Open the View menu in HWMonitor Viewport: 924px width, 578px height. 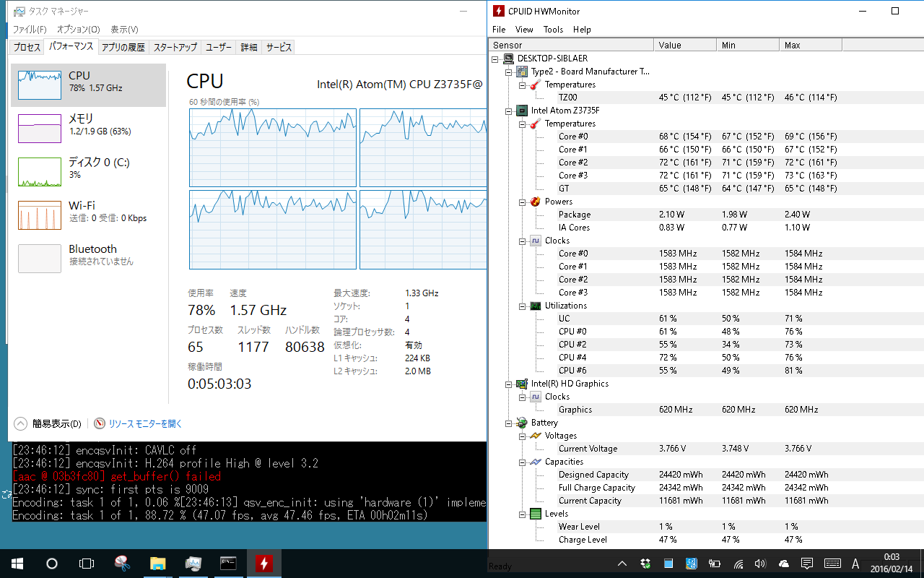525,30
